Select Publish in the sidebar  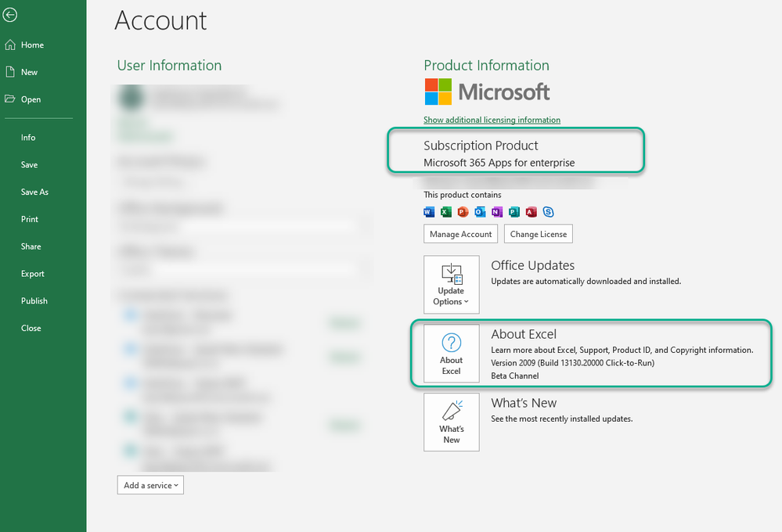(34, 300)
